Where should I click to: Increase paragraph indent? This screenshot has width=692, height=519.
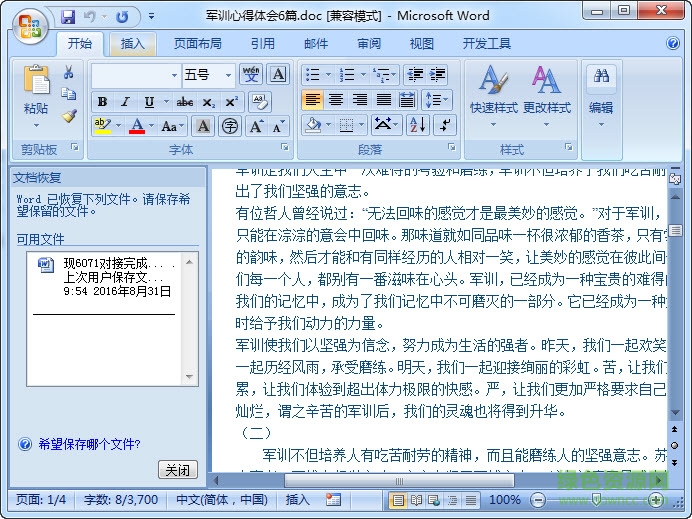pyautogui.click(x=437, y=75)
